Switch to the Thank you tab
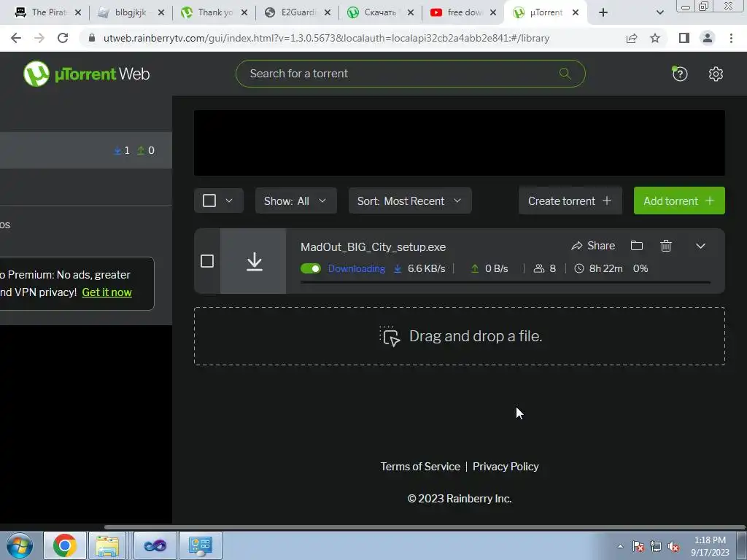The image size is (747, 560). [213, 12]
